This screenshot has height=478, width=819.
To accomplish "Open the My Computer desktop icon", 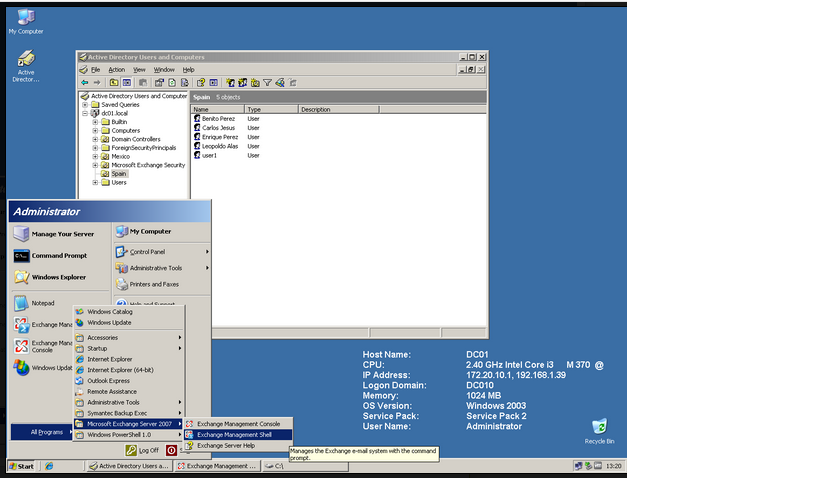I will point(26,22).
